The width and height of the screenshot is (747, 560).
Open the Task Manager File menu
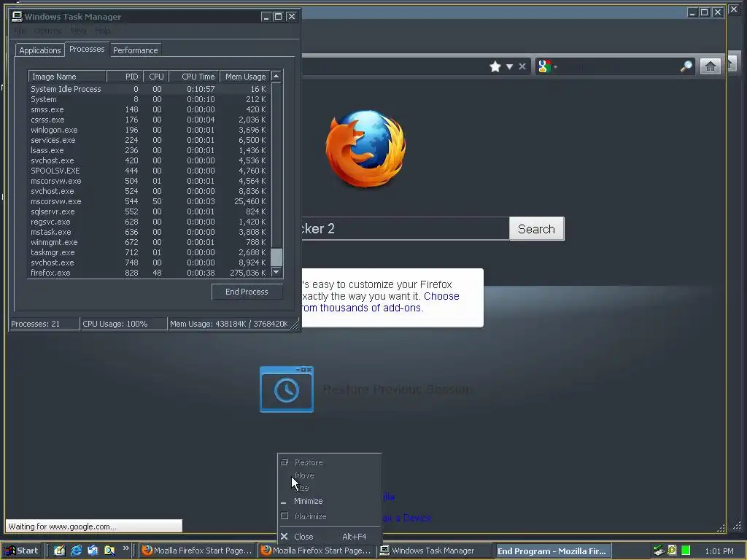[x=20, y=31]
